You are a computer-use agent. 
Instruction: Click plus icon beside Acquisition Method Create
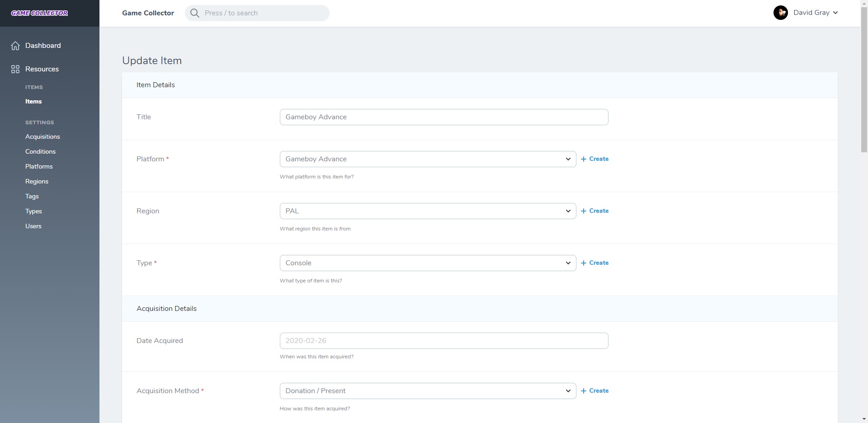(x=584, y=391)
